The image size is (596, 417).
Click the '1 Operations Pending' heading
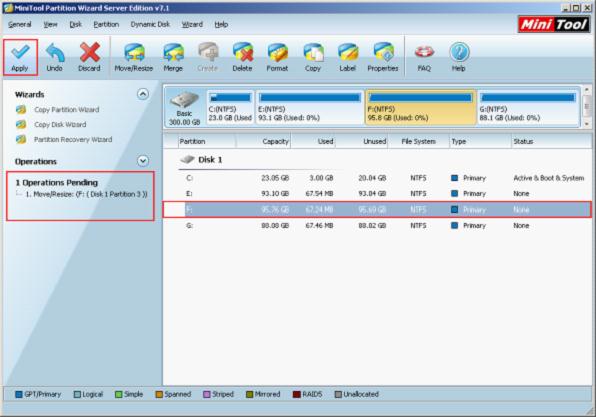point(57,182)
